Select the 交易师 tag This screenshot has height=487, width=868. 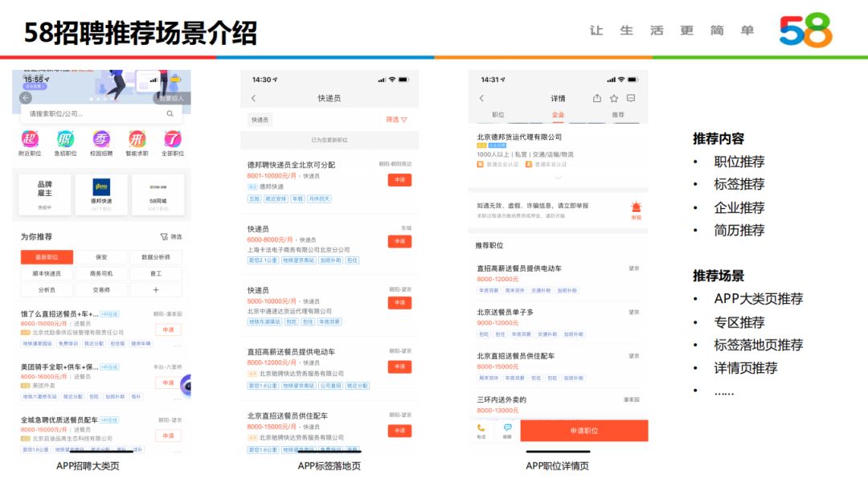coord(101,290)
